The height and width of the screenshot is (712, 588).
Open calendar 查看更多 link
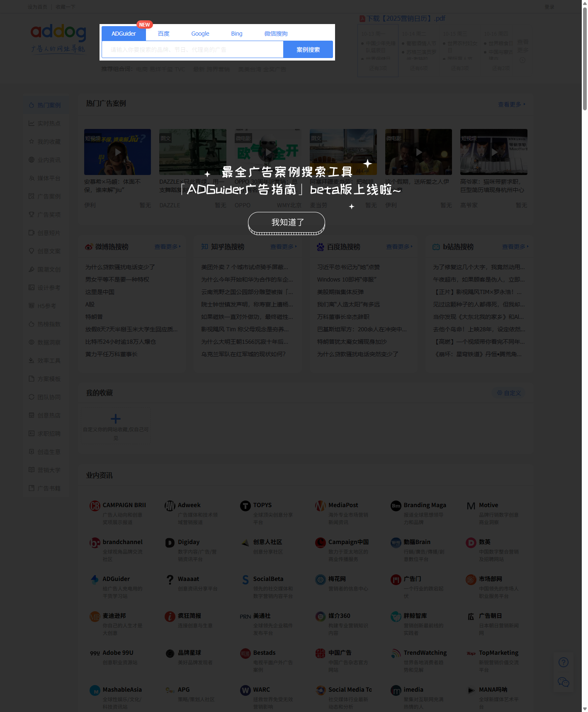523,46
